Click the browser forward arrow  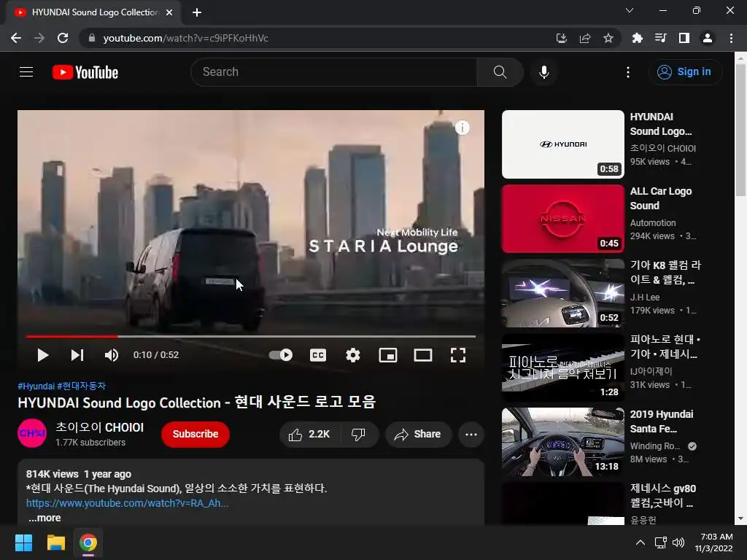tap(39, 38)
